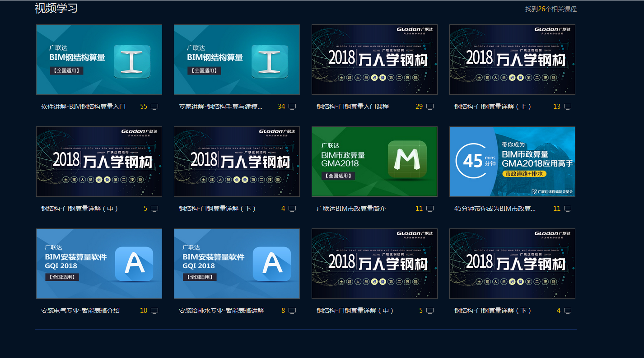Open the thumbnail above 安装电气专业-智能表格介绍

click(99, 264)
